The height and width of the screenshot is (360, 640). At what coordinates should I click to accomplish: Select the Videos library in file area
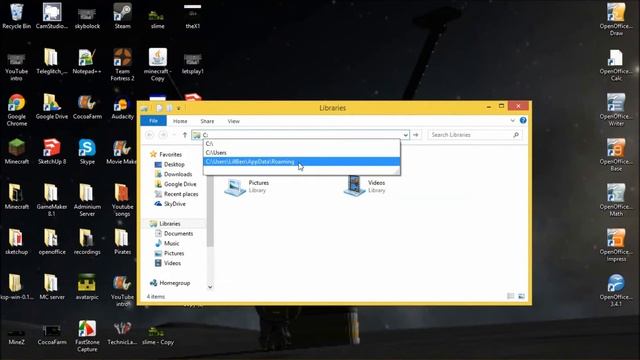tap(364, 187)
